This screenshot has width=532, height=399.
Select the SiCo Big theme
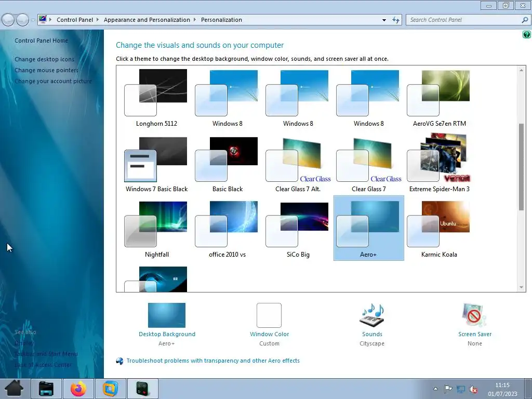point(298,229)
